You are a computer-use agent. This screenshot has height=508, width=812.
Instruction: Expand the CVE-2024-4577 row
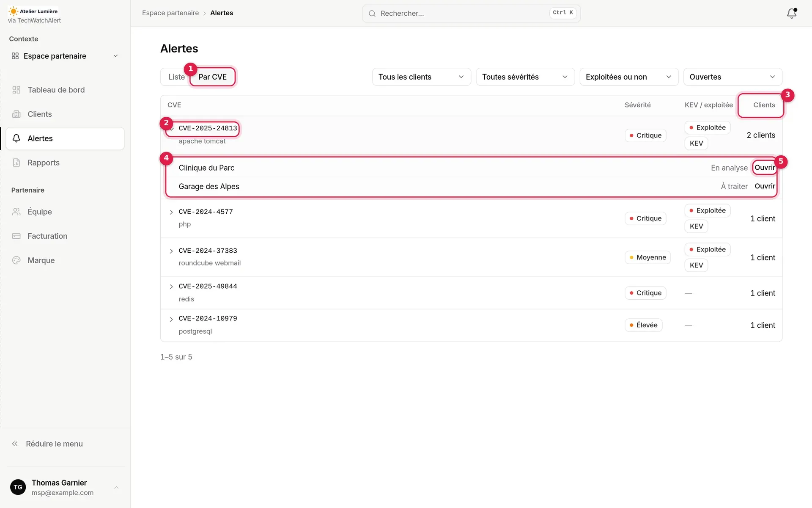(x=171, y=212)
